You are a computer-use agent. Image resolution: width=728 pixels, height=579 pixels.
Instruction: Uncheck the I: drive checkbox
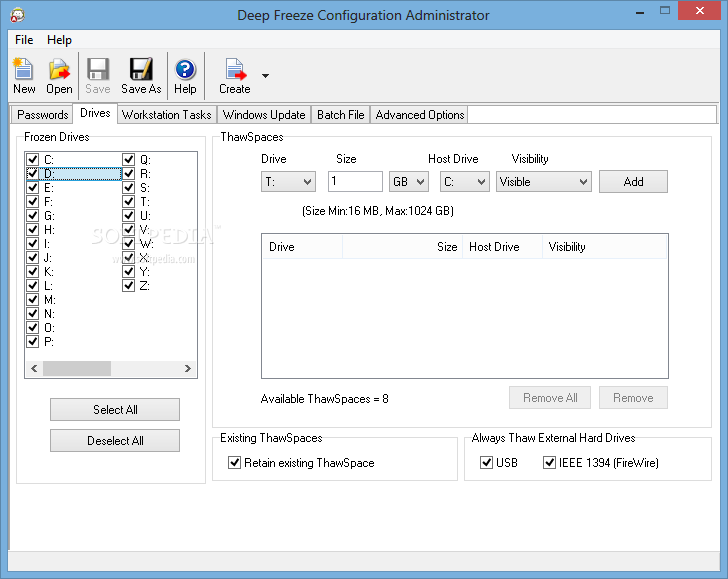tap(32, 244)
